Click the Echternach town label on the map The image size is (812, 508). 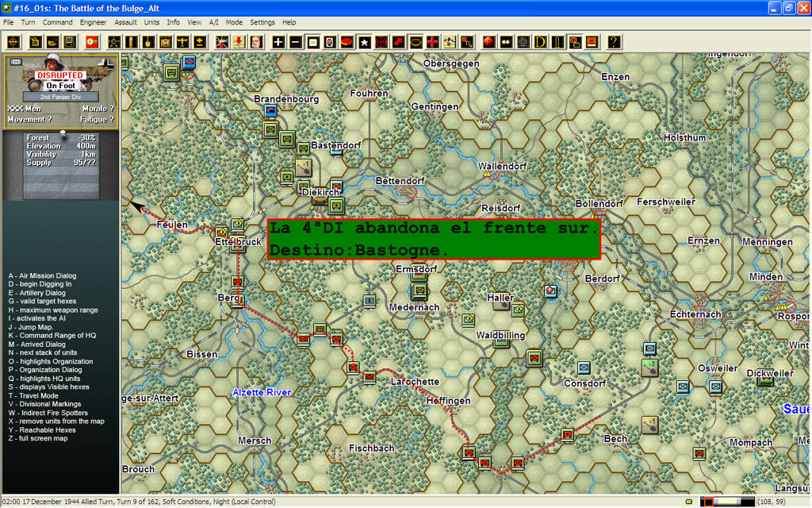point(695,314)
